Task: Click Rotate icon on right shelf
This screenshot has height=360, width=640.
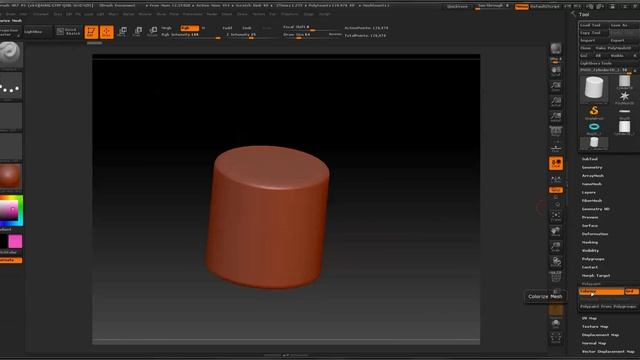Action: tap(556, 262)
